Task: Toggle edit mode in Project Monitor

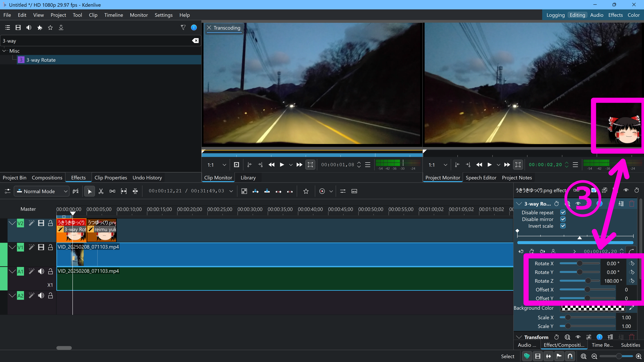Action: (x=518, y=165)
